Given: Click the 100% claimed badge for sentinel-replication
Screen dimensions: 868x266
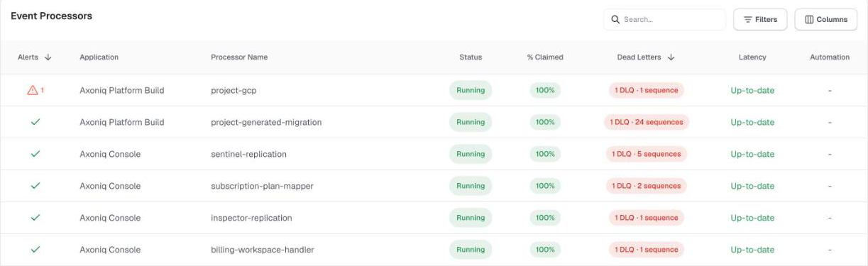Looking at the screenshot, I should [x=545, y=154].
